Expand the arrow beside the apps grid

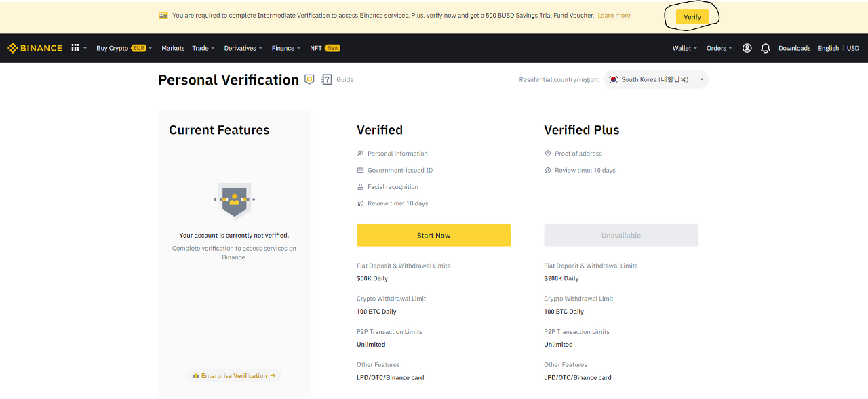pyautogui.click(x=85, y=48)
